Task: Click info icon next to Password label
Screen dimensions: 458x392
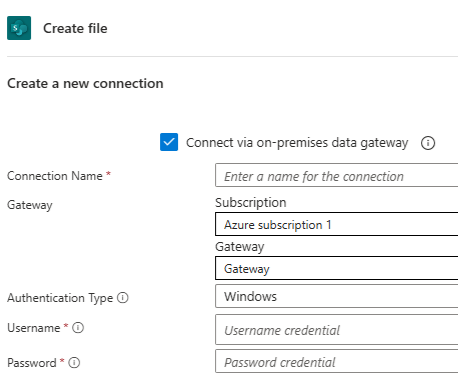Action: tap(74, 362)
